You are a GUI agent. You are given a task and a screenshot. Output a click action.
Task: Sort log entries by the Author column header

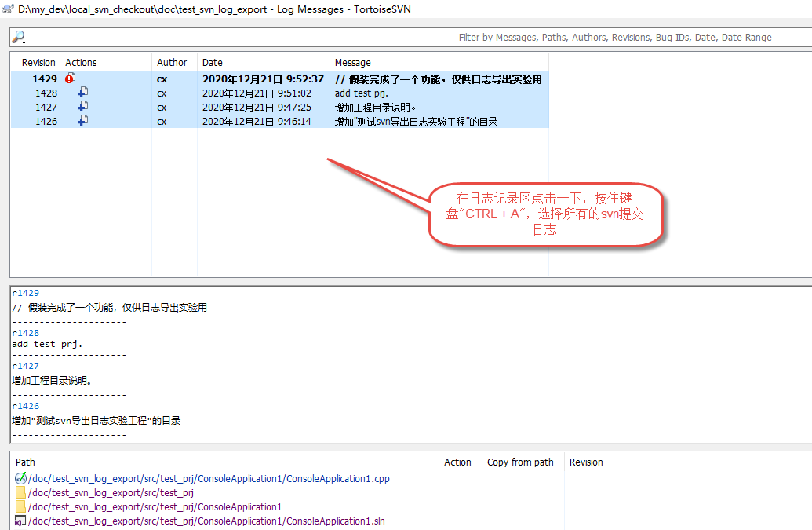(x=170, y=62)
